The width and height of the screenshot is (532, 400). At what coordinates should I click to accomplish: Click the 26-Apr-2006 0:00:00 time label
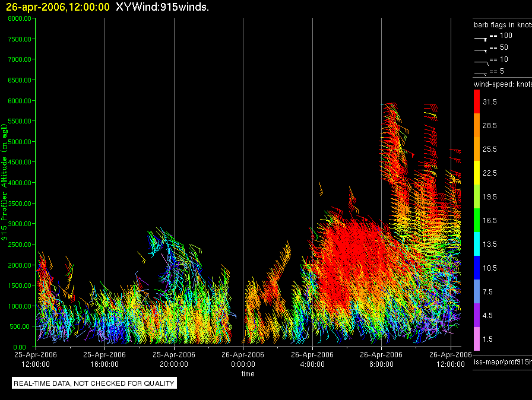[243, 359]
